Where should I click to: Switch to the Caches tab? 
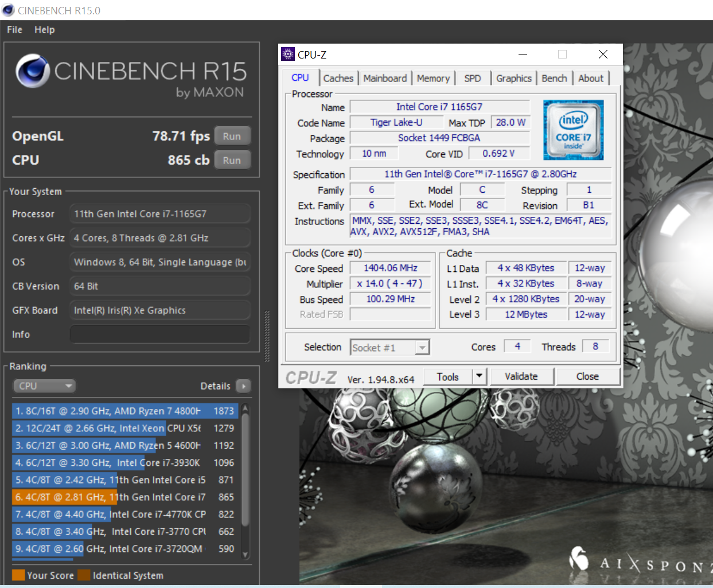(338, 78)
